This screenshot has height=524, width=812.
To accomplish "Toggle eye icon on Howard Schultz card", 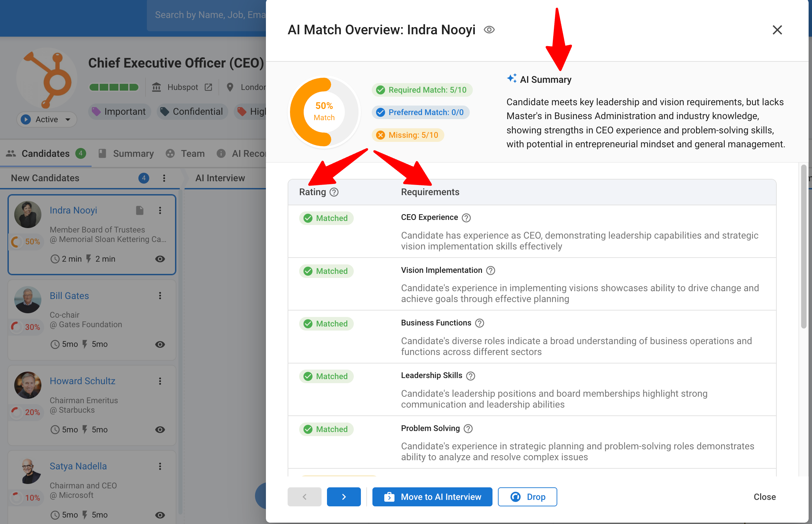I will pyautogui.click(x=160, y=430).
